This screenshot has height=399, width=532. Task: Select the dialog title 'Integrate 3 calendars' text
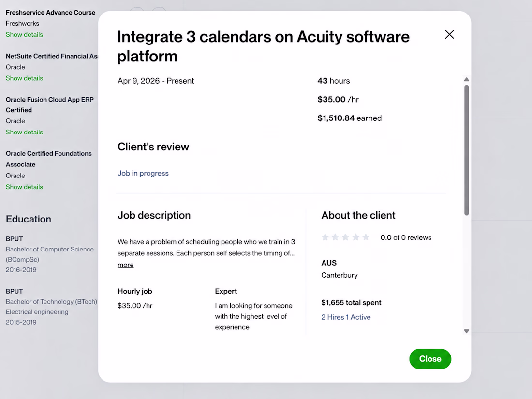(x=263, y=46)
